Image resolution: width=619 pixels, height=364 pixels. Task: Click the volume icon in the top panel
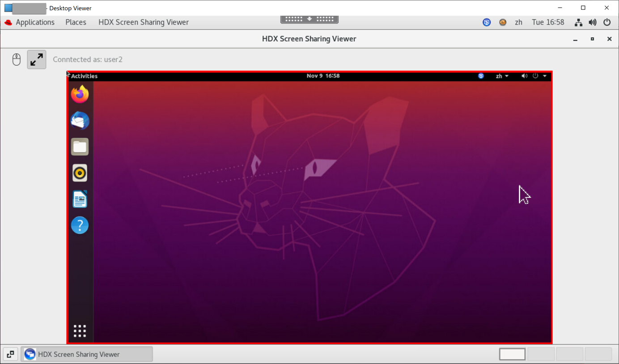tap(593, 22)
